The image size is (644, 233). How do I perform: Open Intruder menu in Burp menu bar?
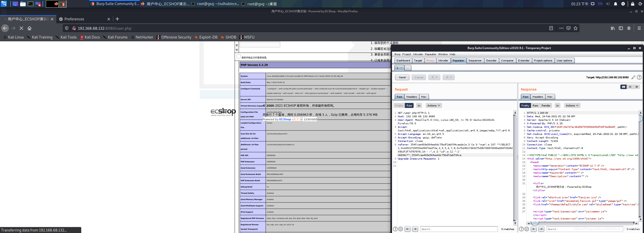click(418, 54)
